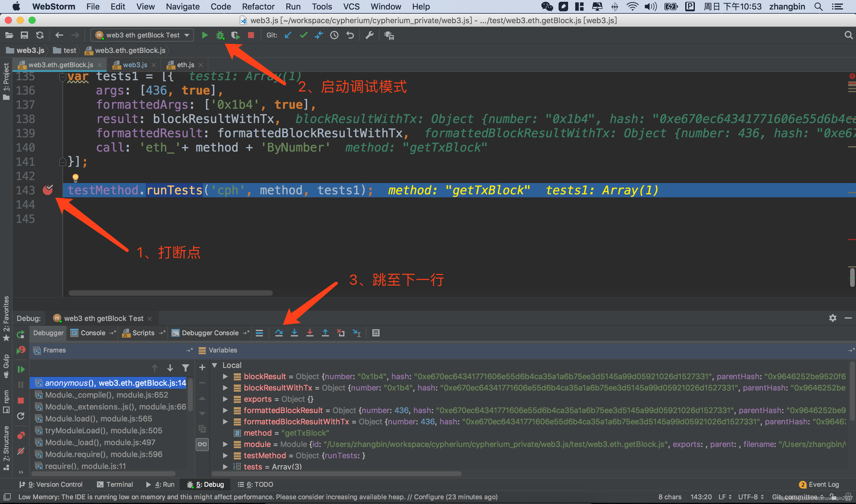
Task: Switch to the eth.js editor tab
Action: pos(186,64)
